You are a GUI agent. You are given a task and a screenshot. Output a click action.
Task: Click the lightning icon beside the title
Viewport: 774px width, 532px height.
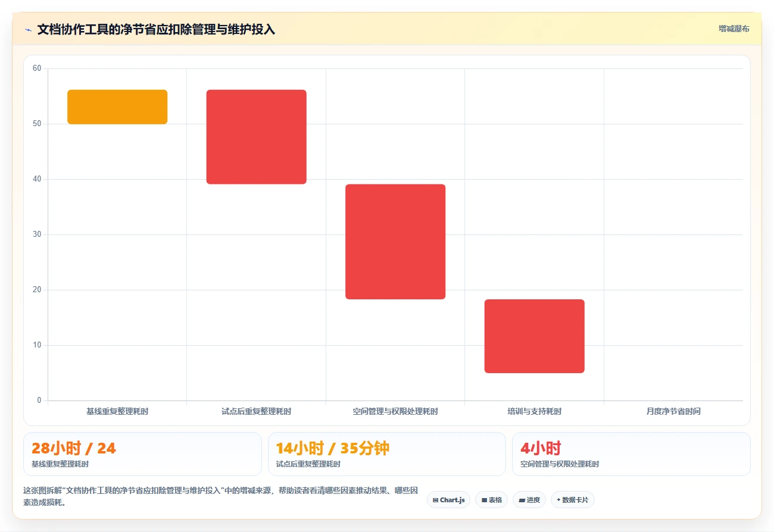coord(28,29)
